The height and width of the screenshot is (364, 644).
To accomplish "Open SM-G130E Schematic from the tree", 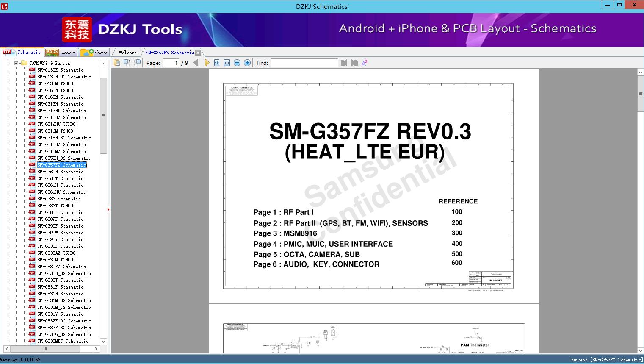I will coord(60,70).
